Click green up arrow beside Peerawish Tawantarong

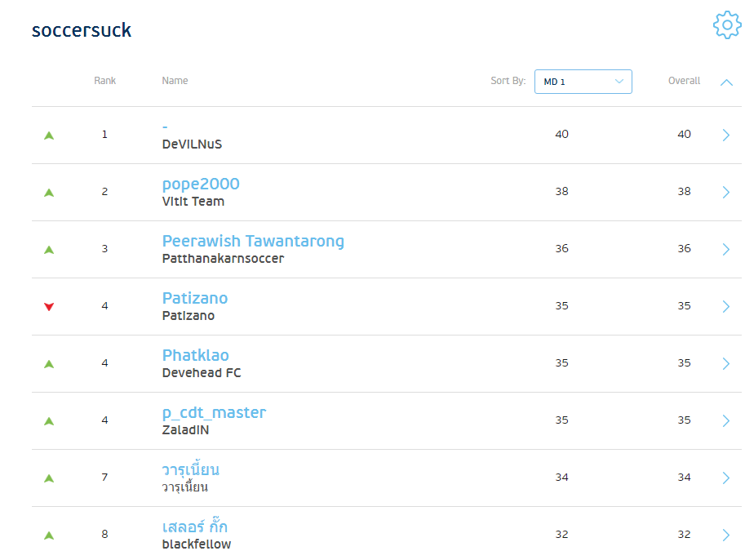tap(49, 250)
